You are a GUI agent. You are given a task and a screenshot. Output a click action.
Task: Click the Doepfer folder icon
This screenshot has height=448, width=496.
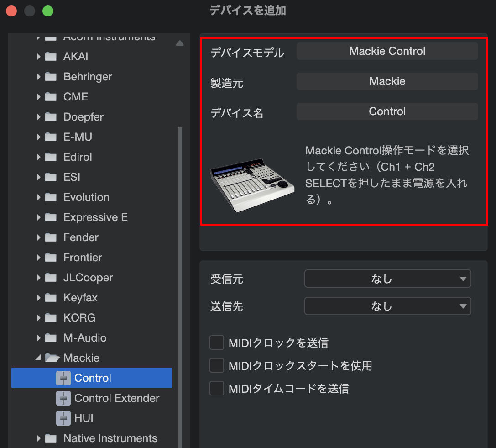[x=51, y=117]
